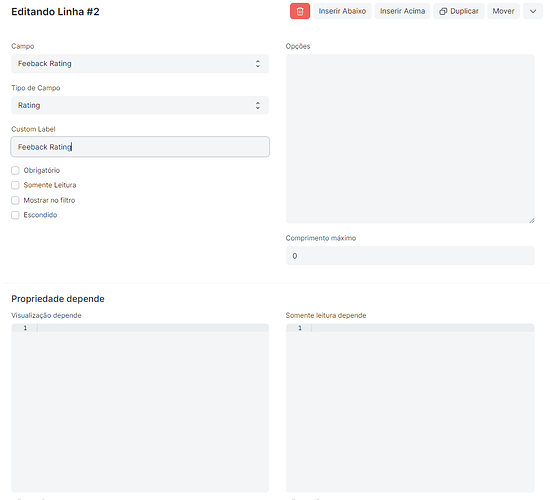Click inside the Opções text area
The width and height of the screenshot is (550, 500).
pos(410,139)
